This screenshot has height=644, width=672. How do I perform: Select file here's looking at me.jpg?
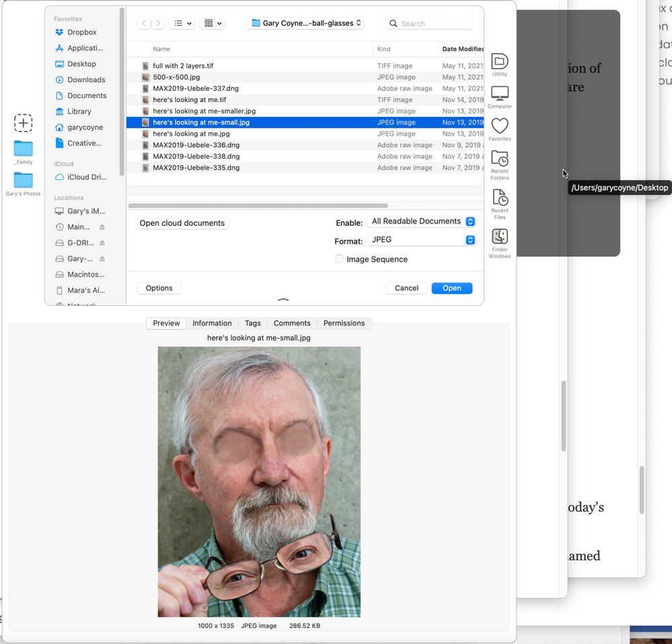305,134
